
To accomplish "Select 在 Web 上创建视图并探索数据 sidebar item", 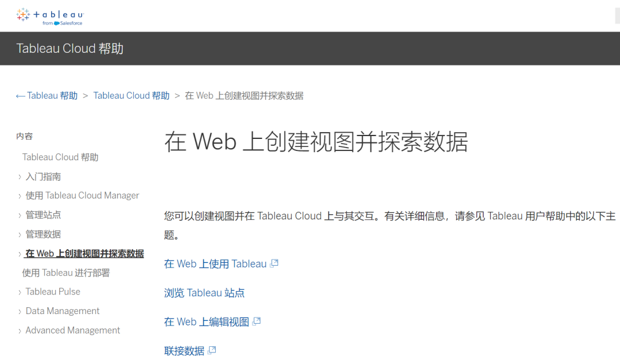I will tap(84, 254).
